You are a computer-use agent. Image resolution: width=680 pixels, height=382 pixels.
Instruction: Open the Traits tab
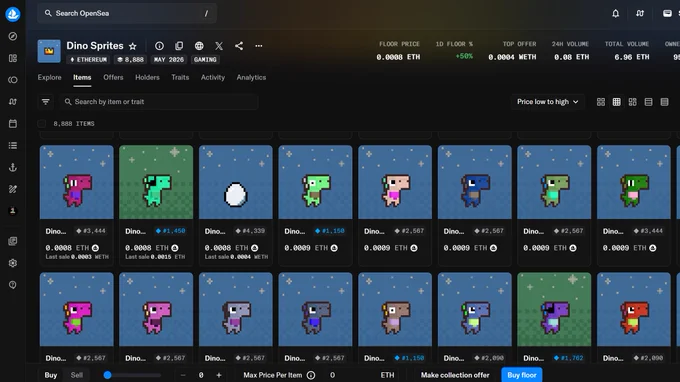click(180, 78)
